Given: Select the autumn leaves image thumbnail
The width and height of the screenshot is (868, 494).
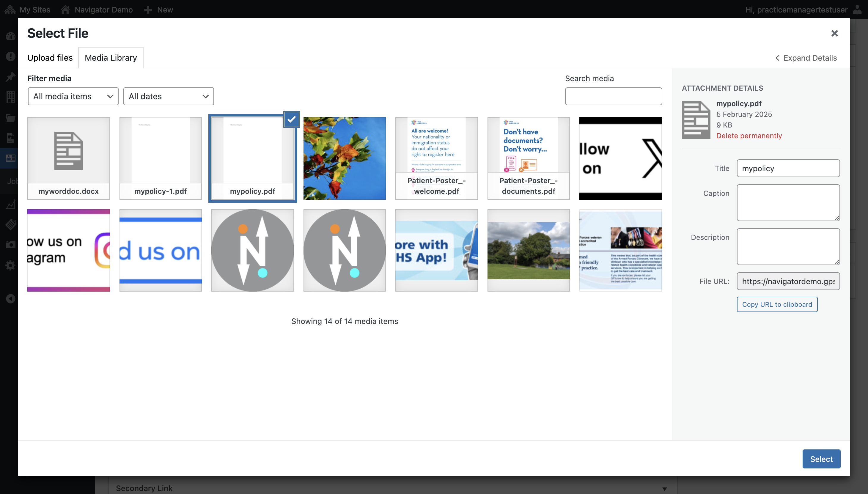Looking at the screenshot, I should pos(345,158).
